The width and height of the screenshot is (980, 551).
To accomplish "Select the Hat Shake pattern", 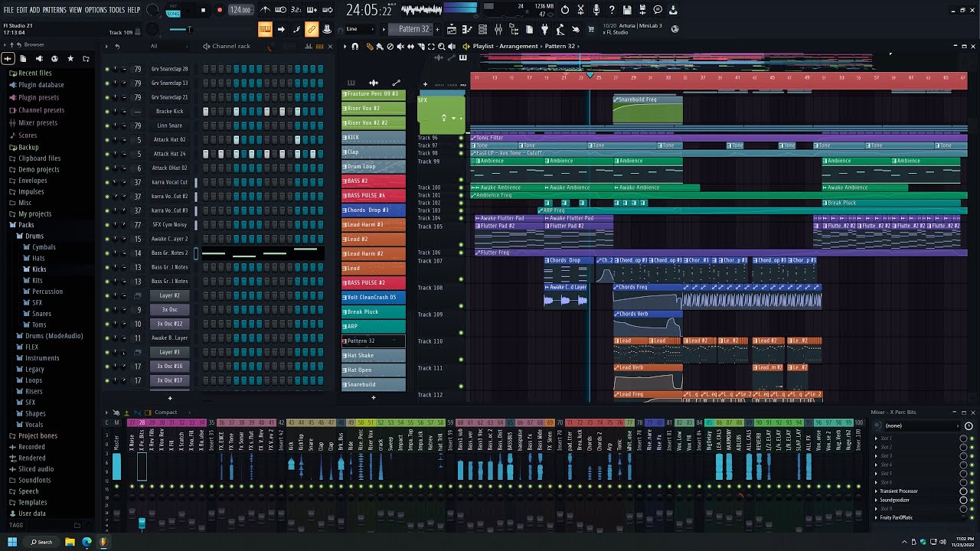I will pos(373,355).
